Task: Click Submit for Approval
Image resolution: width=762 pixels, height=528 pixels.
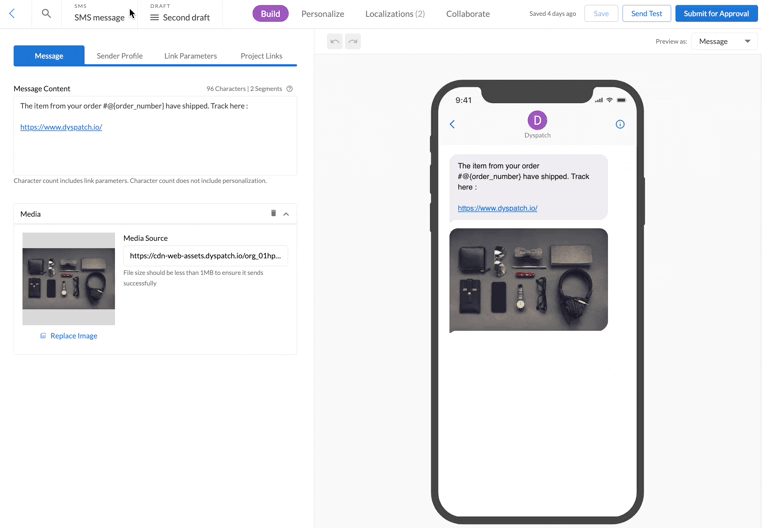Action: 716,14
